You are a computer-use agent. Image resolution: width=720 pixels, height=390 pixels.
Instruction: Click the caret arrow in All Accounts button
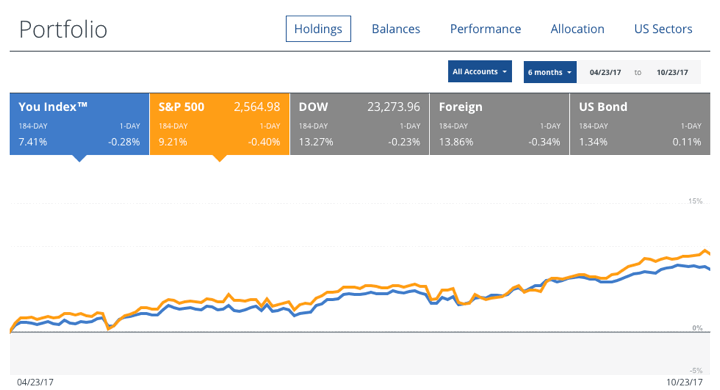pos(505,72)
